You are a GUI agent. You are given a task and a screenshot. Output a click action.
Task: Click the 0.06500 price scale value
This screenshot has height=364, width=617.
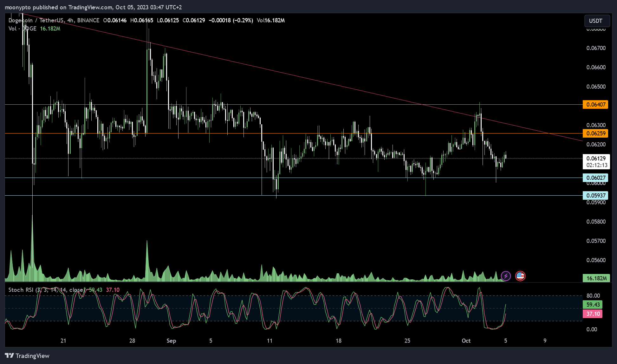click(596, 87)
